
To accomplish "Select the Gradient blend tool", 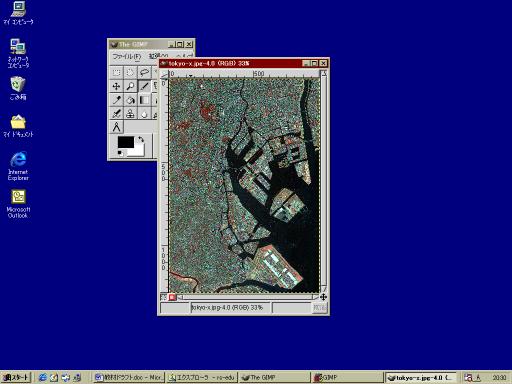I will 144,100.
